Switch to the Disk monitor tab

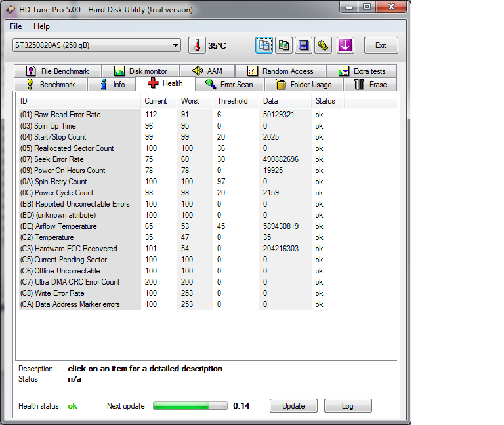[x=141, y=71]
